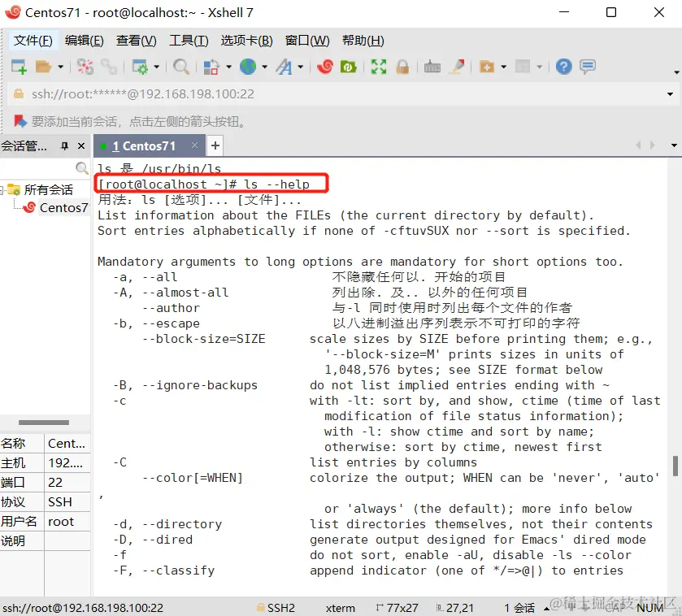Viewport: 682px width, 616px height.
Task: Open toolbar overflow options arrow
Action: click(676, 72)
